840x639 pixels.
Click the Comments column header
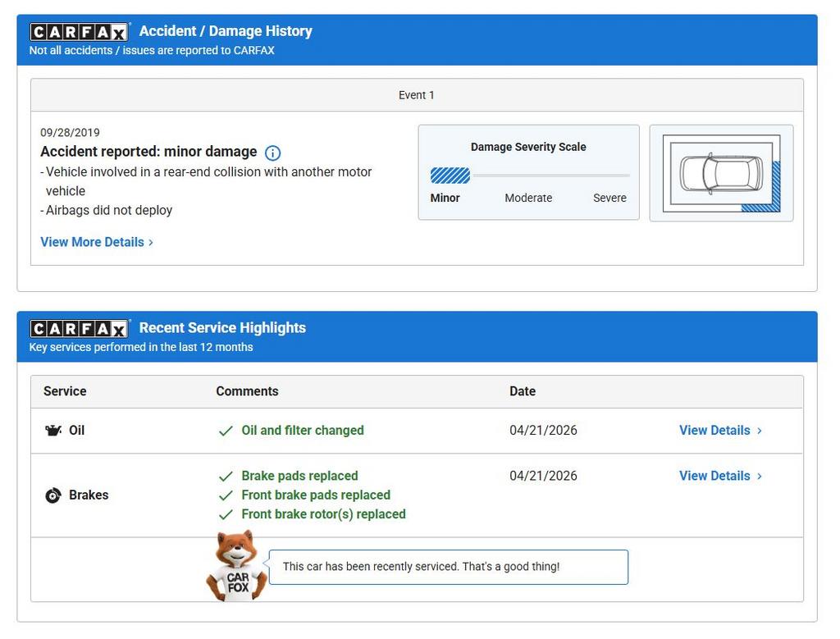click(247, 391)
